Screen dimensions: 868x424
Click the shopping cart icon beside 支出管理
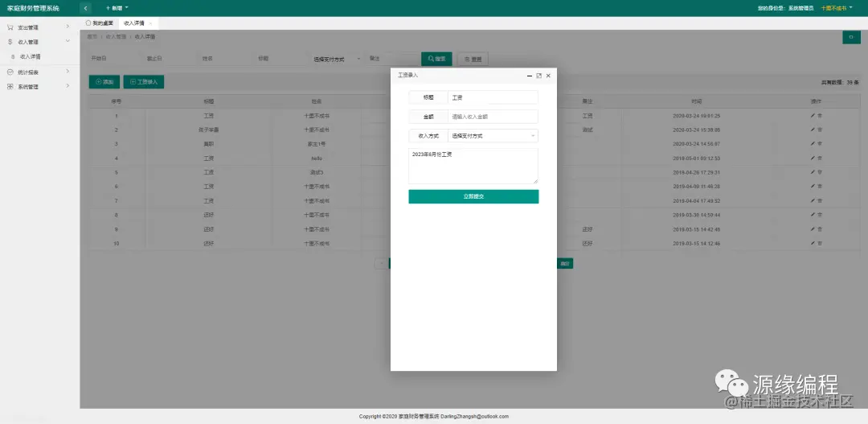(x=10, y=27)
